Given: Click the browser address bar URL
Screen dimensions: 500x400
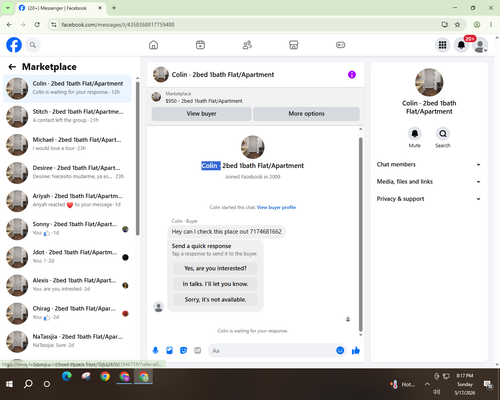Looking at the screenshot, I should click(x=118, y=25).
